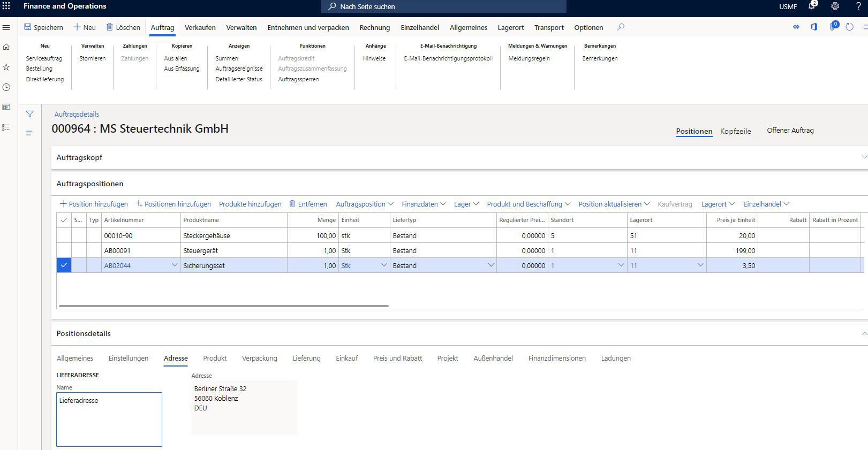The image size is (868, 450).
Task: Open the Liefertyp dropdown in selected row
Action: [490, 265]
